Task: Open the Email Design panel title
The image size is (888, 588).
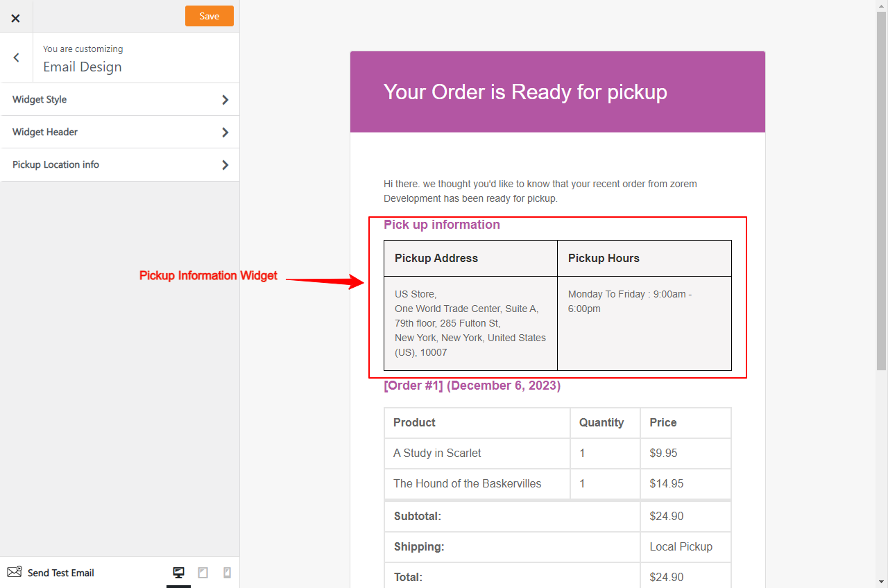Action: point(83,67)
